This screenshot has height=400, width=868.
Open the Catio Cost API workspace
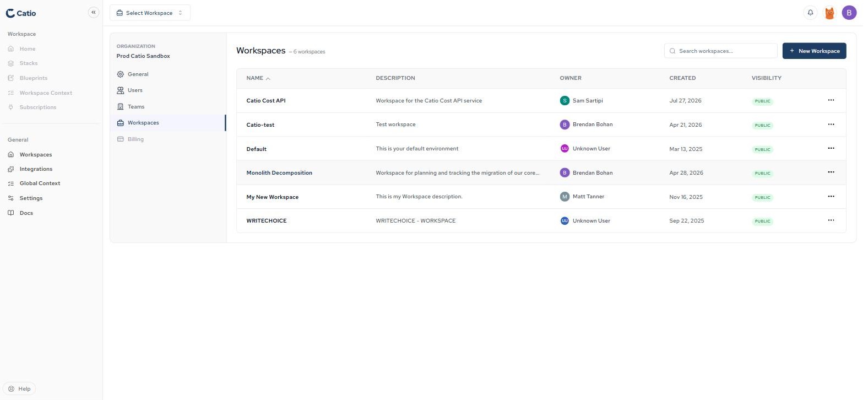point(266,101)
